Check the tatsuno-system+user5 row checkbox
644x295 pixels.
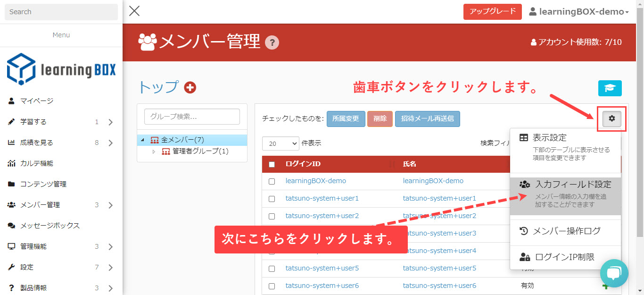pyautogui.click(x=272, y=269)
